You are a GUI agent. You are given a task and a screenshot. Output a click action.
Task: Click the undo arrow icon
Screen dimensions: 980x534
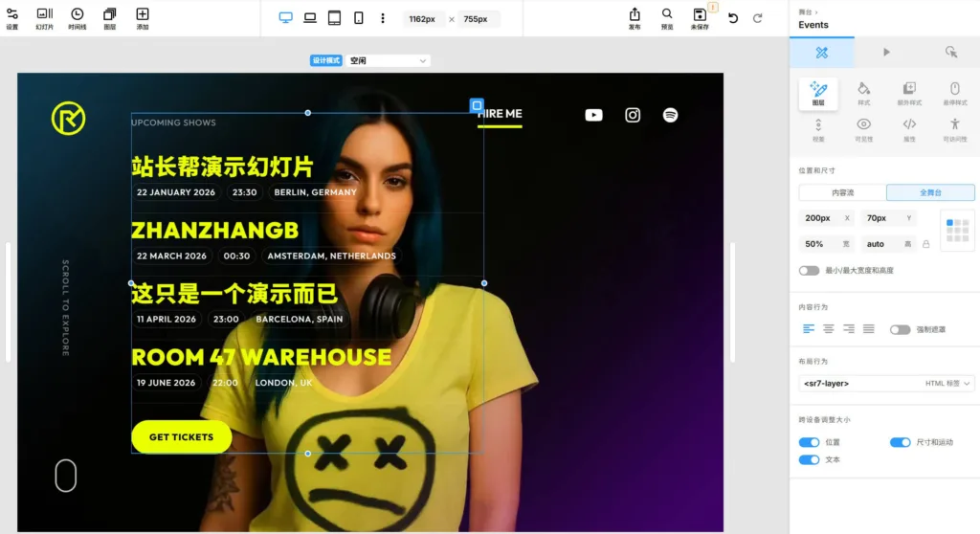(x=733, y=18)
